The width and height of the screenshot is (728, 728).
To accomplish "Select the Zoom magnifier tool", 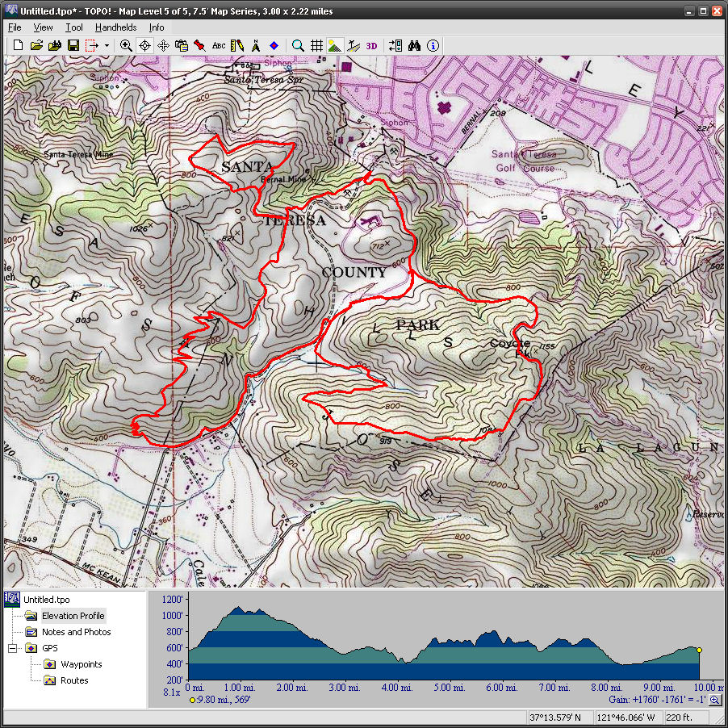I will coord(126,45).
